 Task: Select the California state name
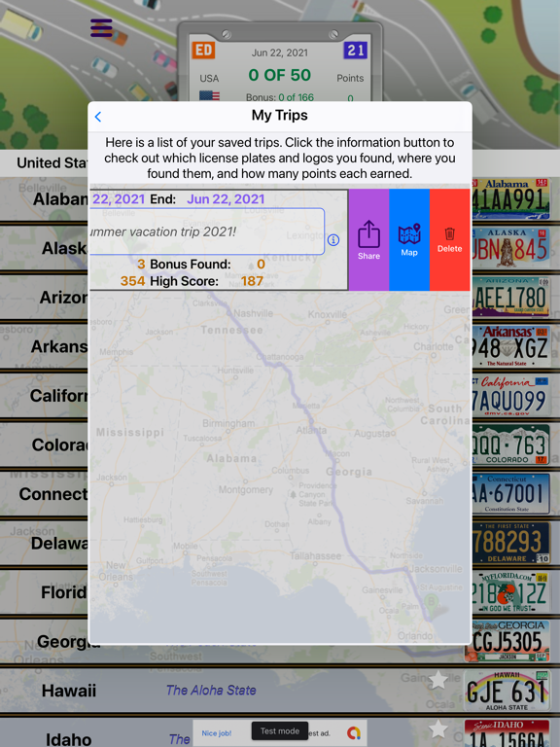tap(59, 396)
